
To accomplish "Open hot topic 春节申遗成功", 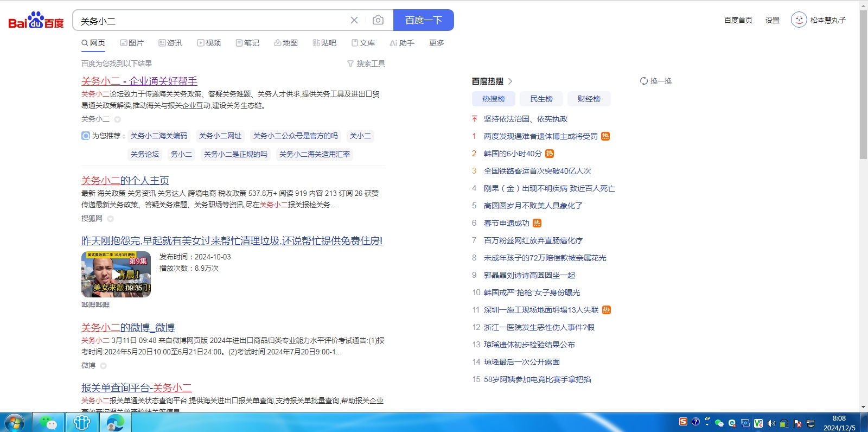I will [507, 223].
